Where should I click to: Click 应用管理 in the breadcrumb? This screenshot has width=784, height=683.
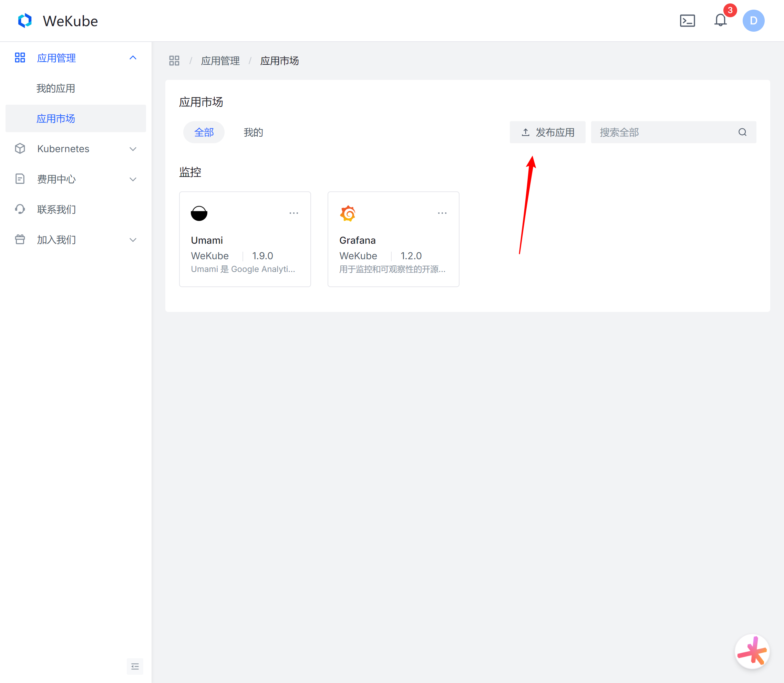[x=220, y=61]
